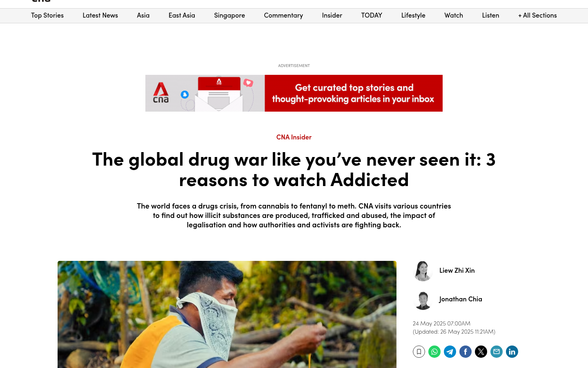Share article via Telegram icon
588x368 pixels.
[450, 352]
